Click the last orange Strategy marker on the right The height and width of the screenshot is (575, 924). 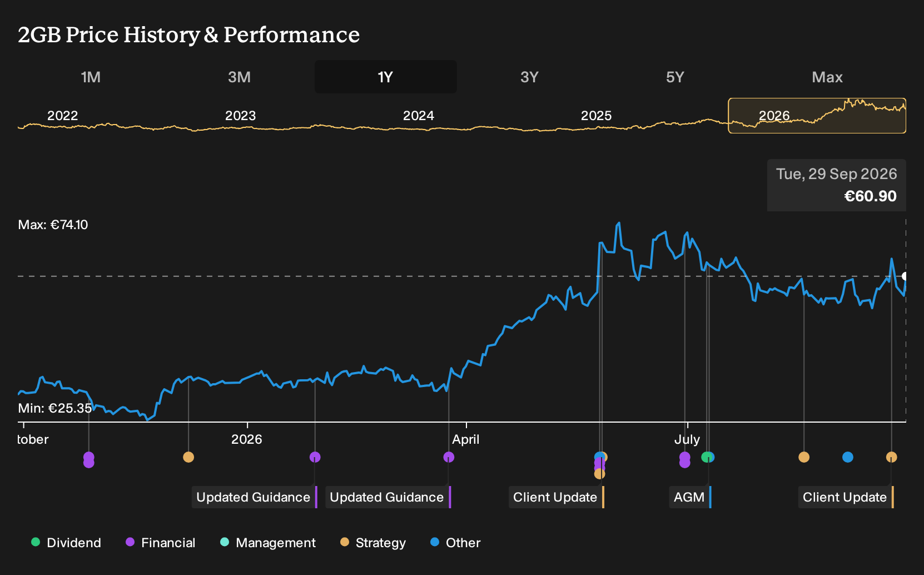tap(891, 457)
